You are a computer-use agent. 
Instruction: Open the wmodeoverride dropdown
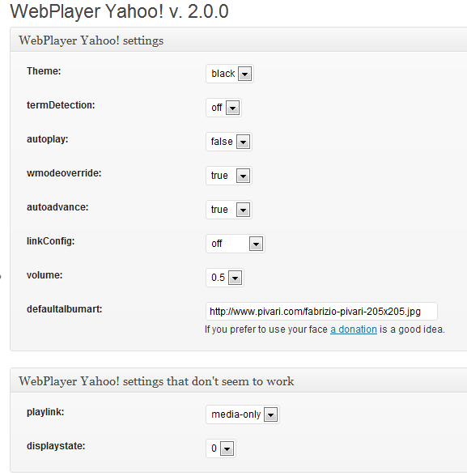click(x=229, y=176)
